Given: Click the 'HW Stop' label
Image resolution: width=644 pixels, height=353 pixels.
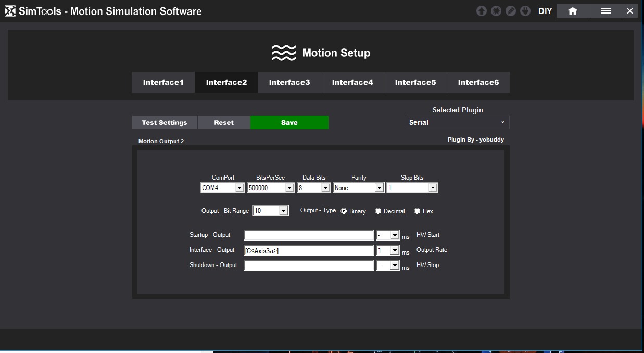Looking at the screenshot, I should [x=427, y=265].
